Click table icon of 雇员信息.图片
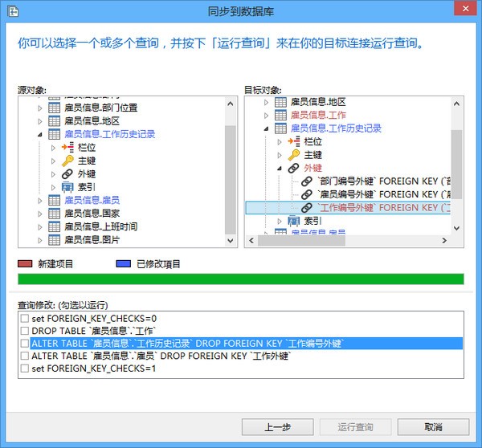Image resolution: width=482 pixels, height=448 pixels. (x=54, y=240)
